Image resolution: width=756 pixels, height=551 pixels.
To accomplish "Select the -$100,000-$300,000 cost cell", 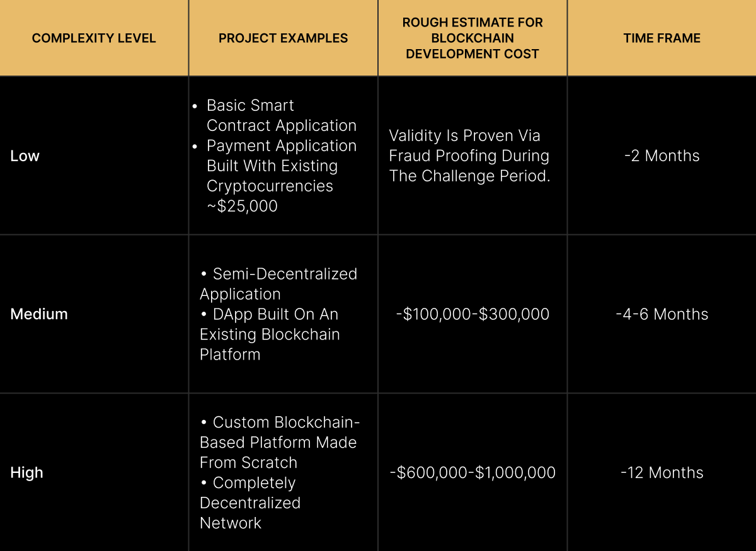I will pyautogui.click(x=472, y=314).
